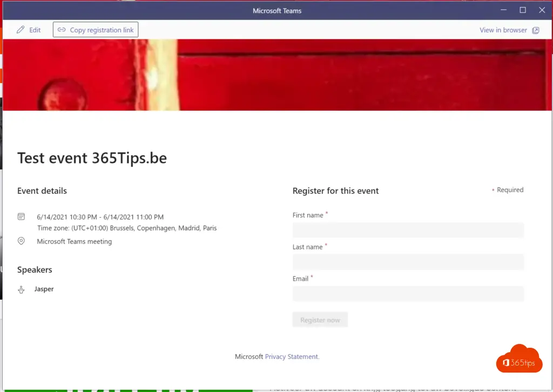Screen dimensions: 553x392
Task: Minimize the Microsoft Teams window
Action: coord(503,10)
